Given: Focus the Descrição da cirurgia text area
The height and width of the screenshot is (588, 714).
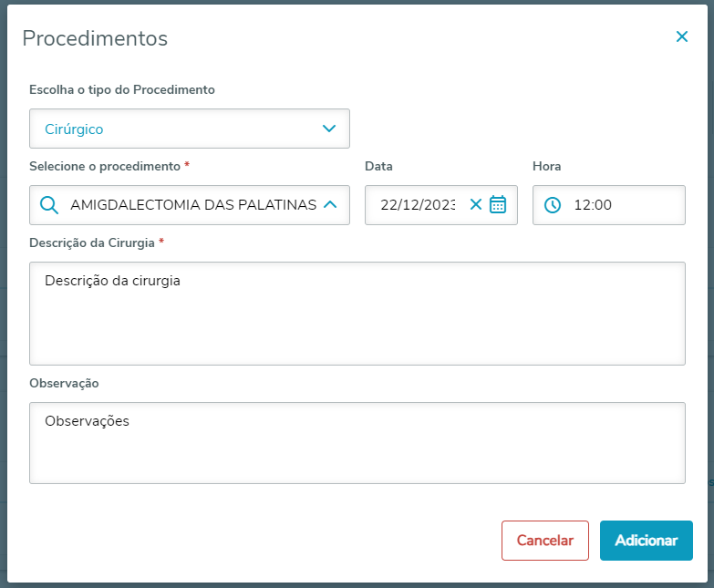Looking at the screenshot, I should click(x=357, y=314).
